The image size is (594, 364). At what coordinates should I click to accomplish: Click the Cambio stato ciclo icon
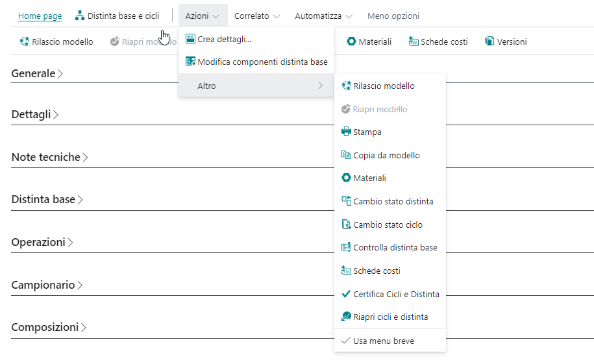[x=346, y=224]
